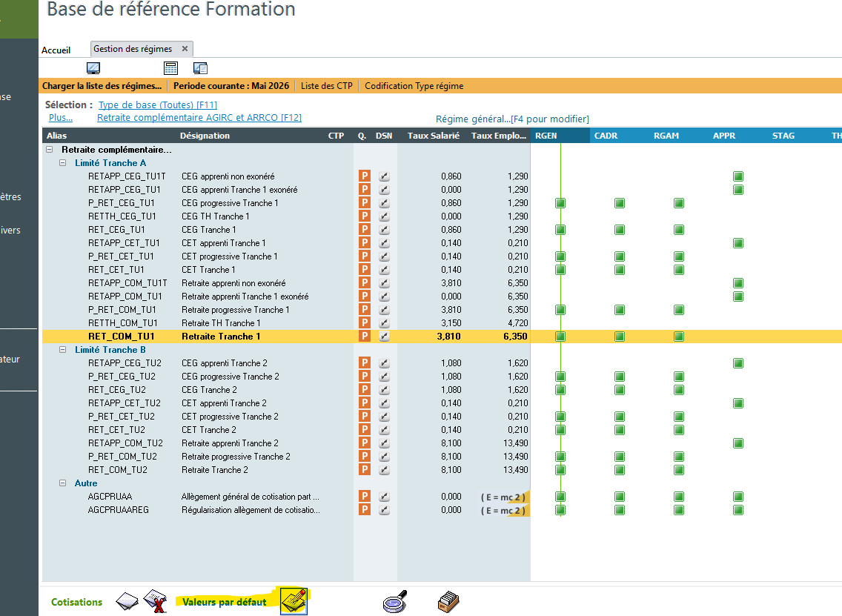Open the Type de base (Toutes) [F11] link
This screenshot has height=616, width=842.
tap(158, 105)
